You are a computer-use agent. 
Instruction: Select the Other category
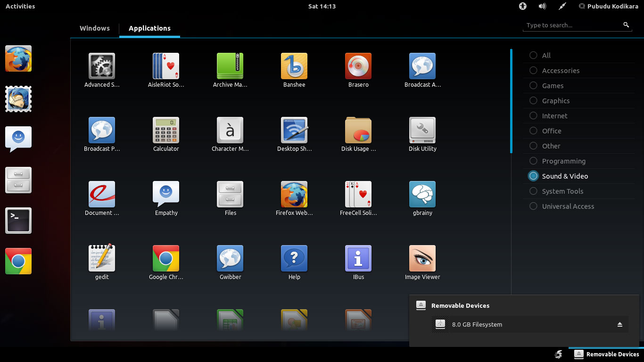tap(579, 146)
